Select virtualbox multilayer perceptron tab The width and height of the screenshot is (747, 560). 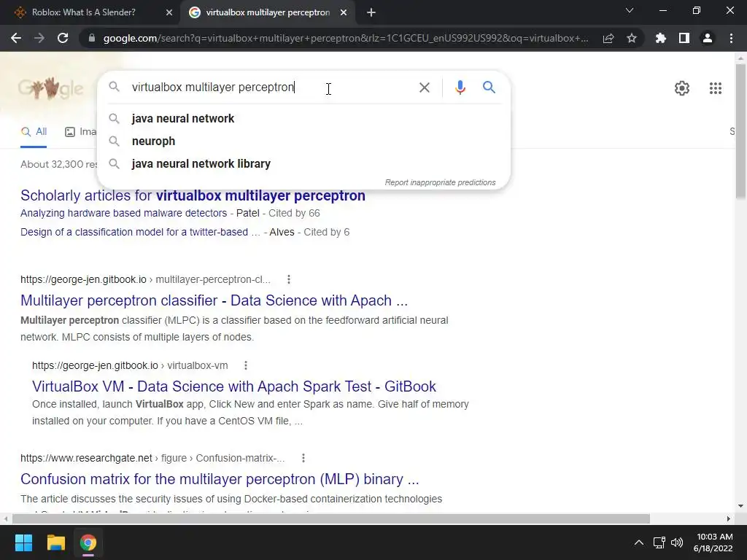[x=268, y=12]
